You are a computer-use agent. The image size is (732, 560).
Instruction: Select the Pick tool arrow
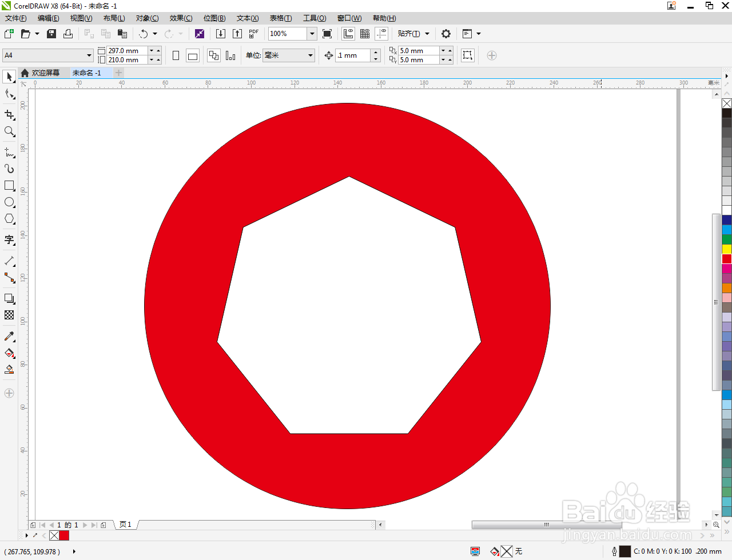[9, 77]
